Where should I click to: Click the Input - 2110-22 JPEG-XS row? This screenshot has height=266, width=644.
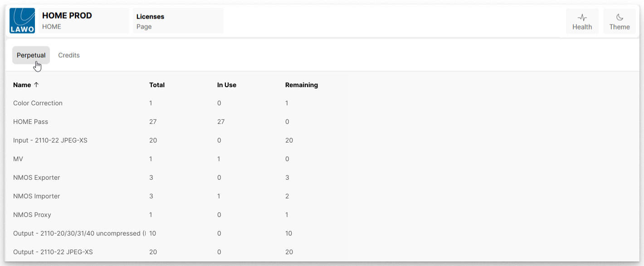50,140
